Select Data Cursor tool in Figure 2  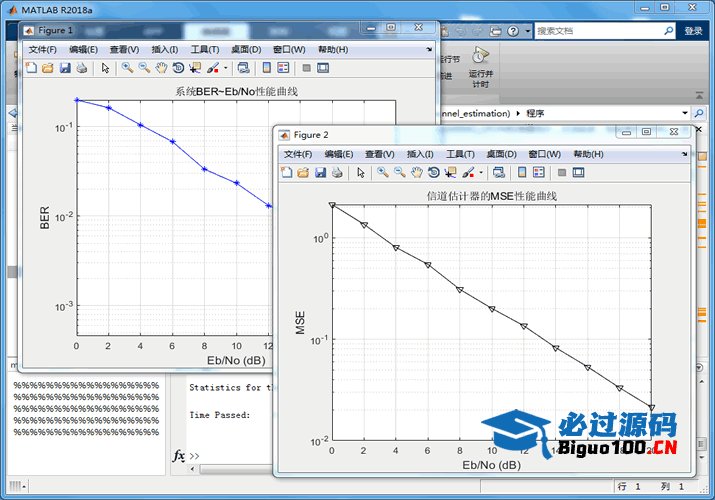tap(451, 172)
